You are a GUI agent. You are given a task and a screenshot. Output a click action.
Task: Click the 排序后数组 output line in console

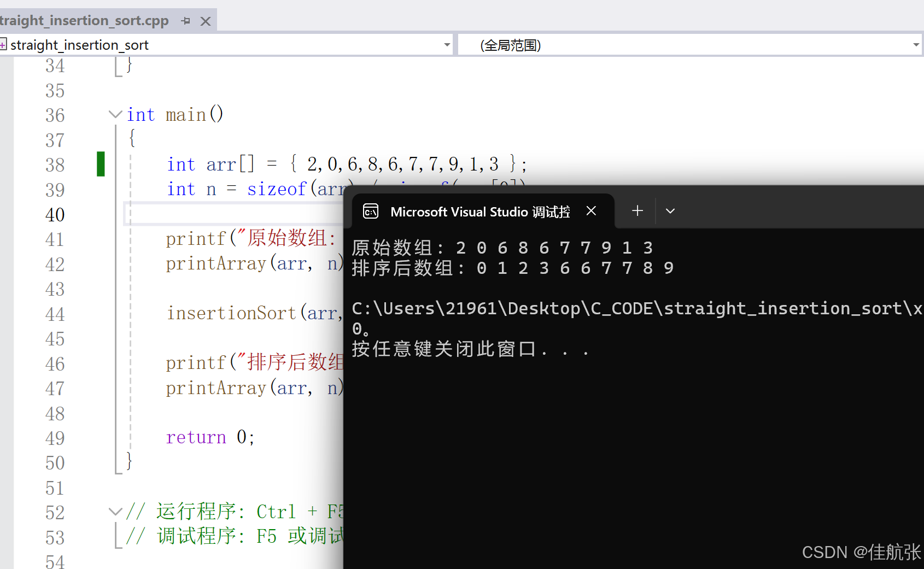point(513,268)
